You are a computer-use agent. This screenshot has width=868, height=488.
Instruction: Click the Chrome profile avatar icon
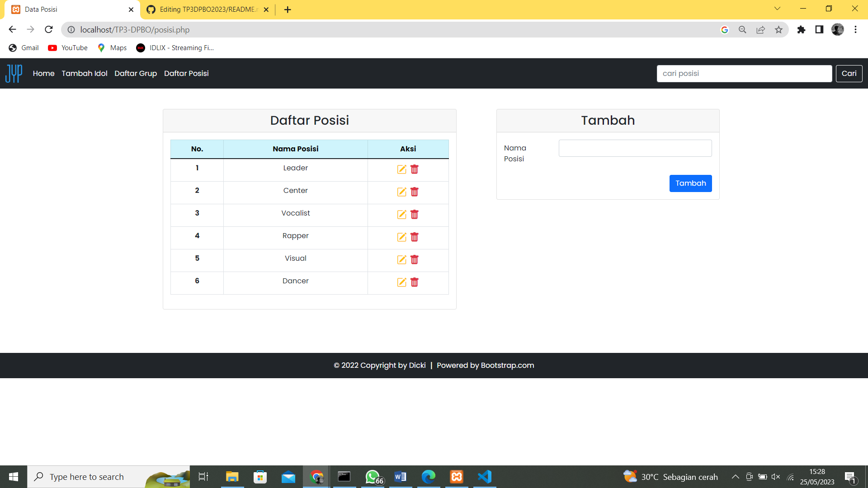pyautogui.click(x=838, y=29)
